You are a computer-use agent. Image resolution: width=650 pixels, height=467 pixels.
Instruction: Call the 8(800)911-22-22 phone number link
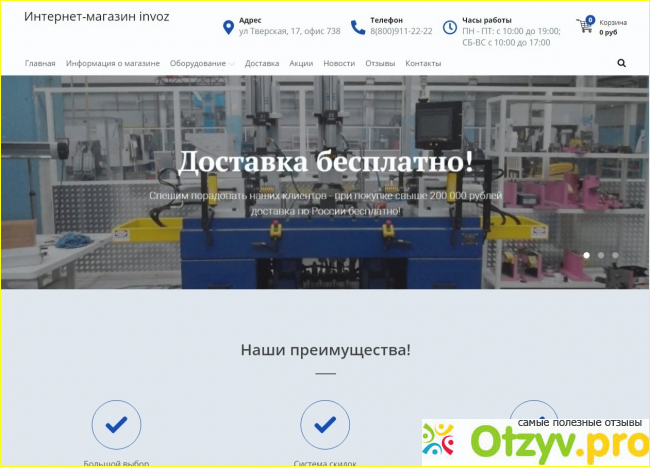401,31
